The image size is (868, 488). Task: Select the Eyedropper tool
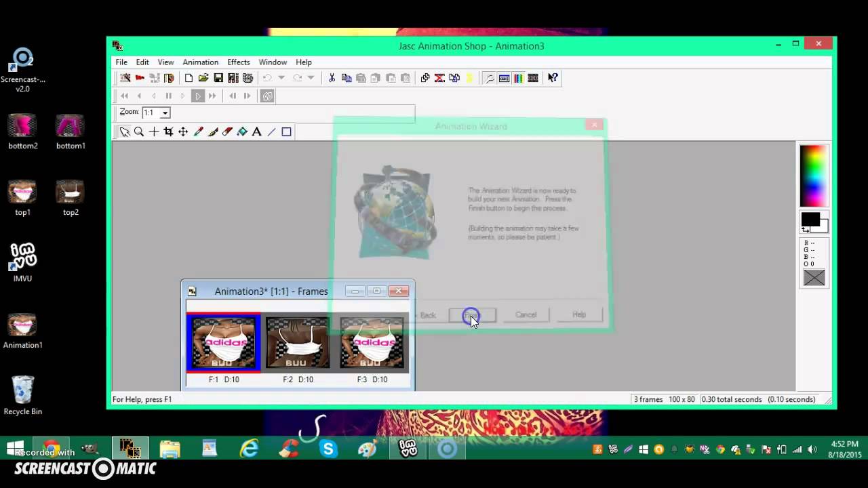[x=199, y=131]
